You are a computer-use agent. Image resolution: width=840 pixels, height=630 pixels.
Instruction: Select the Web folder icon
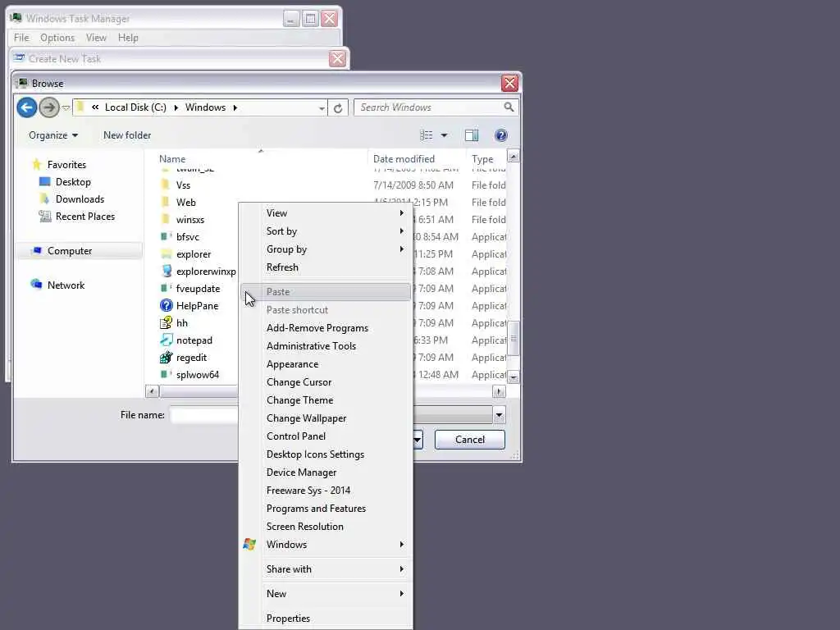[166, 202]
